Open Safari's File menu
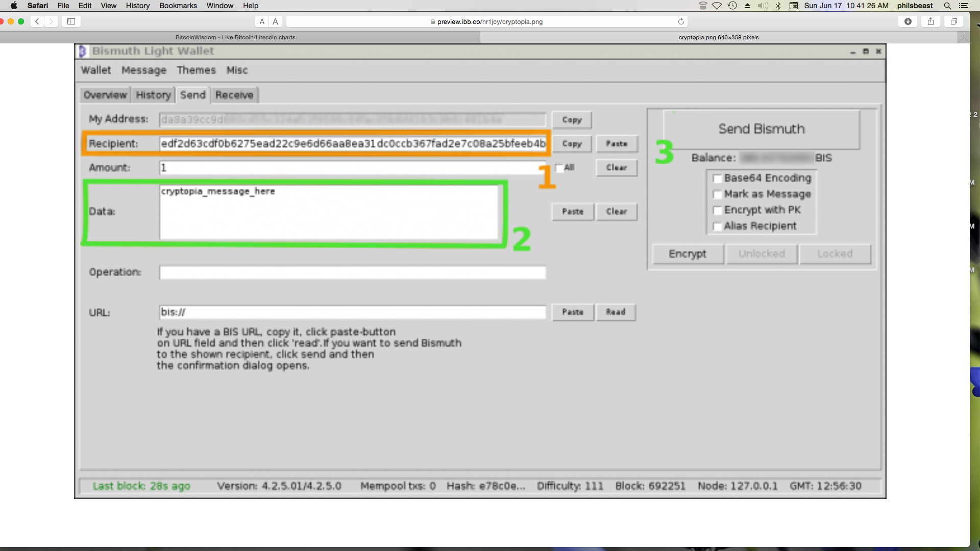Image resolution: width=980 pixels, height=551 pixels. [63, 6]
